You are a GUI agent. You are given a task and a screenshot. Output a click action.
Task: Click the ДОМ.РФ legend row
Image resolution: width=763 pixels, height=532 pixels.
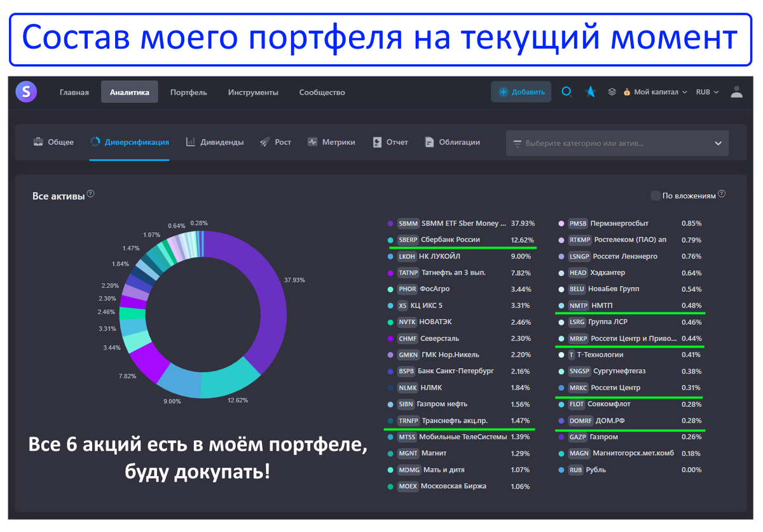pyautogui.click(x=631, y=421)
